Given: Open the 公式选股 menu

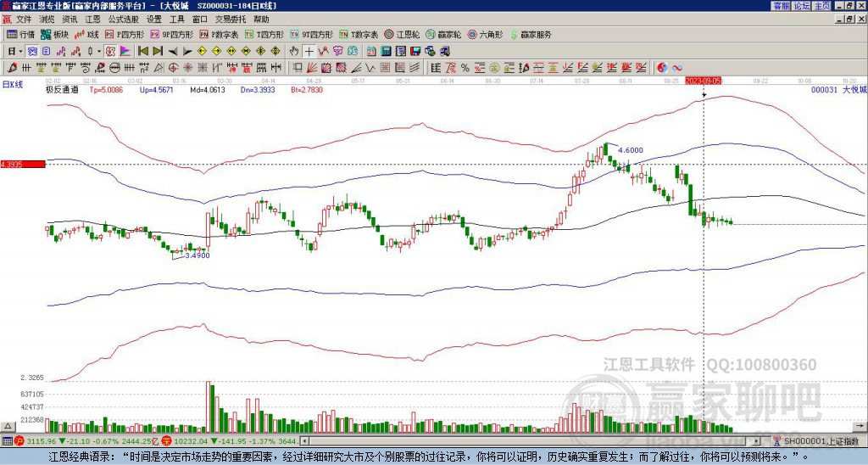Looking at the screenshot, I should pos(124,20).
